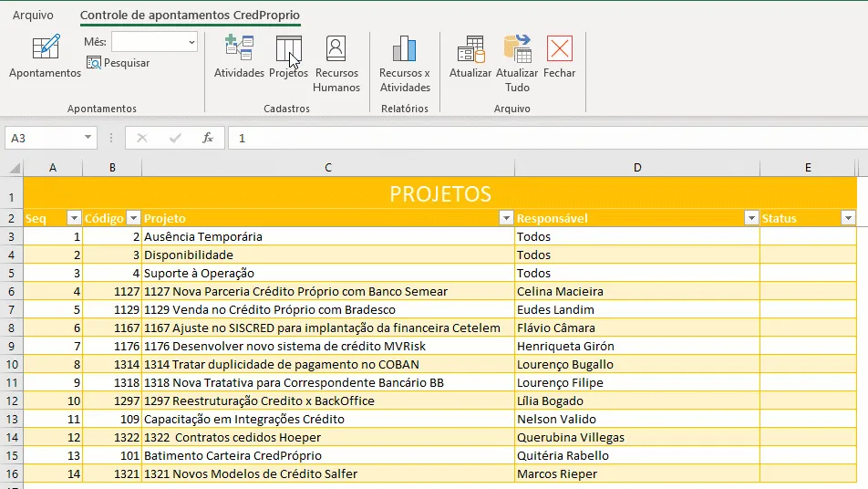
Task: Click '1314 Tratar duplicidade de pagamento' cell
Action: (328, 365)
